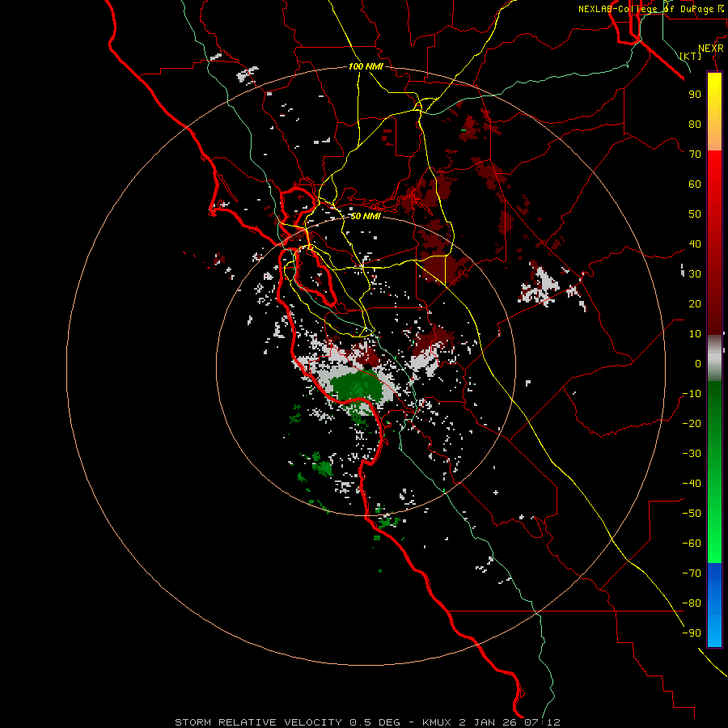Click the NEXR label above the color scale

pos(710,49)
